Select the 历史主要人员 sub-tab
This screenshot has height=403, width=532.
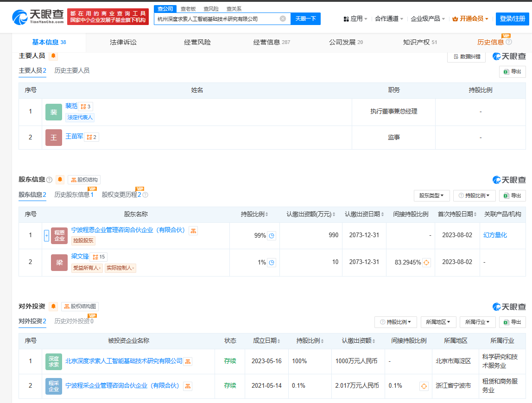pos(72,71)
